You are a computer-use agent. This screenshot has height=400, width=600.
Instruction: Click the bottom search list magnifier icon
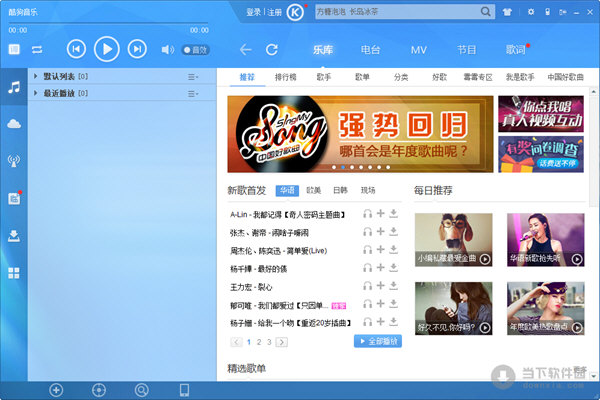point(142,390)
